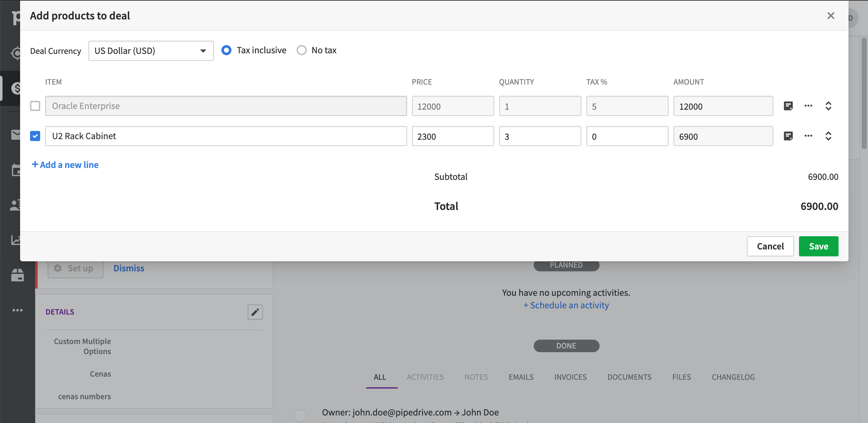This screenshot has height=423, width=868.
Task: Click tax field showing 5
Action: tap(627, 106)
